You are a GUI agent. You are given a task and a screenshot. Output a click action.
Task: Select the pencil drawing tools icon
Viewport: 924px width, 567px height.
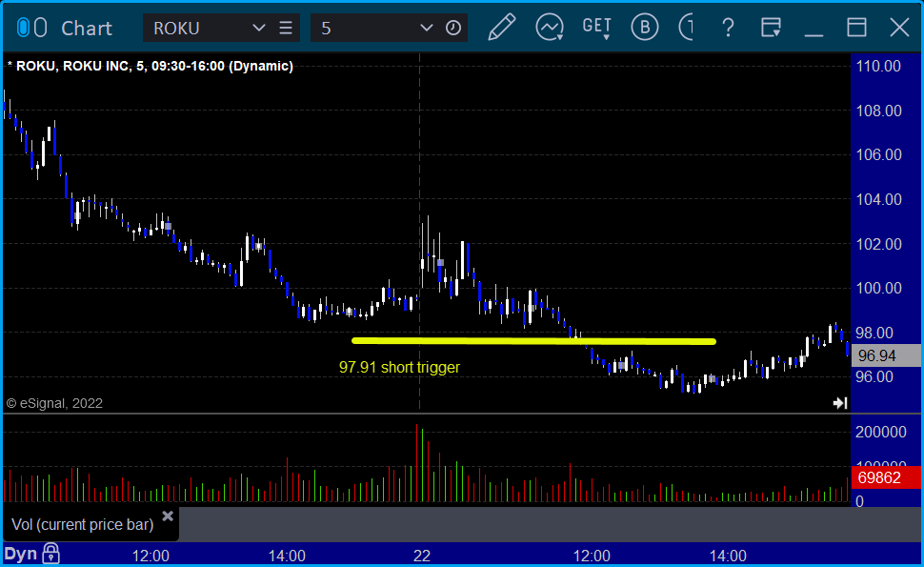[x=502, y=28]
